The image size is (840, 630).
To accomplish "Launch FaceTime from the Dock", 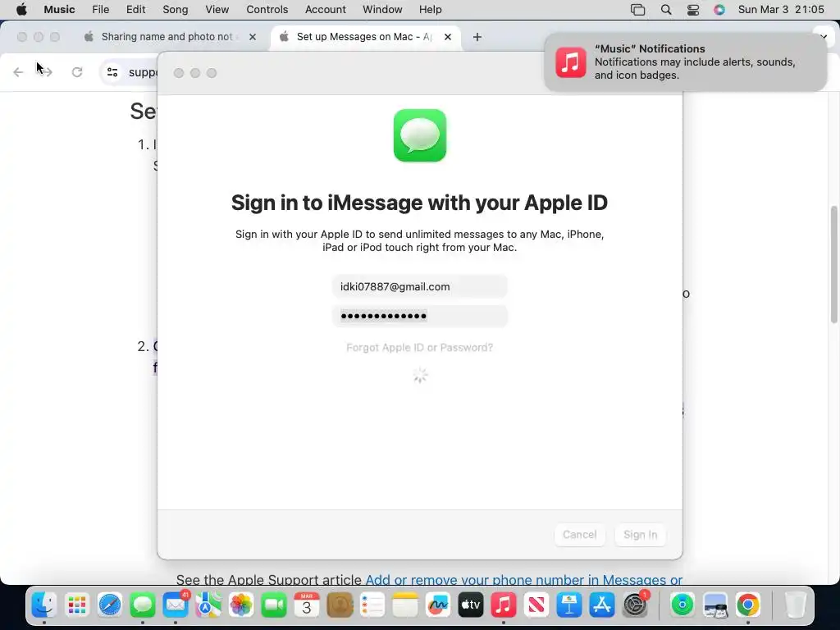I will click(274, 605).
